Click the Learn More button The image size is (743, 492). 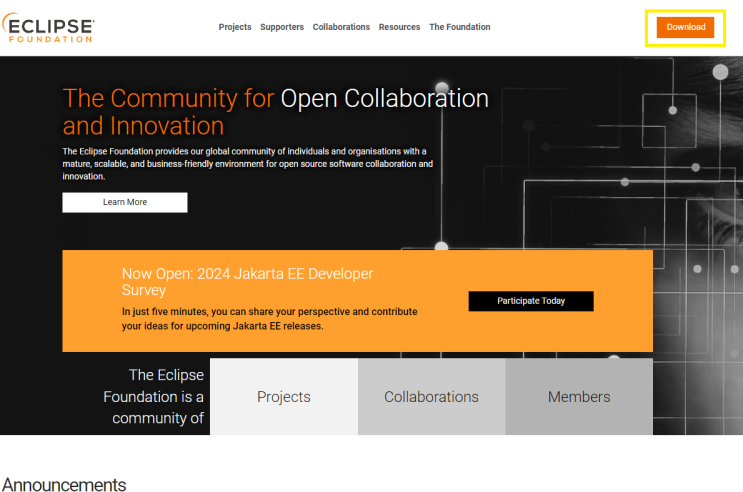(125, 202)
